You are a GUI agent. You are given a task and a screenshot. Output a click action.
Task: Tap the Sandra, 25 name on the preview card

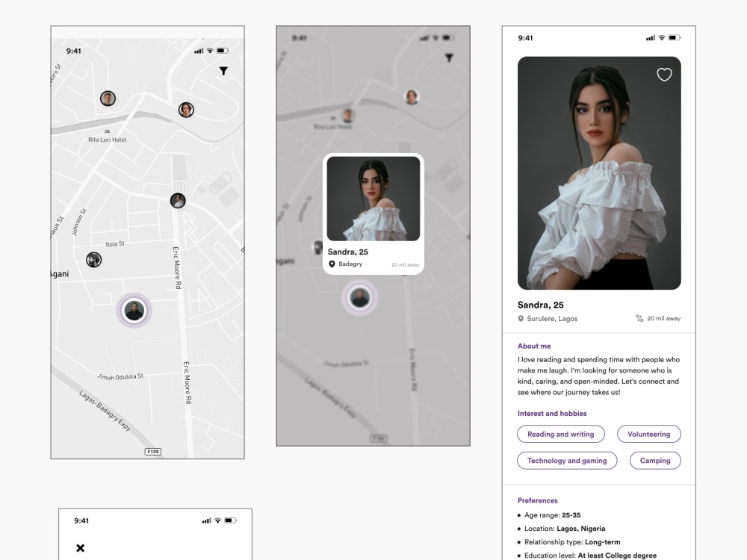click(x=348, y=252)
